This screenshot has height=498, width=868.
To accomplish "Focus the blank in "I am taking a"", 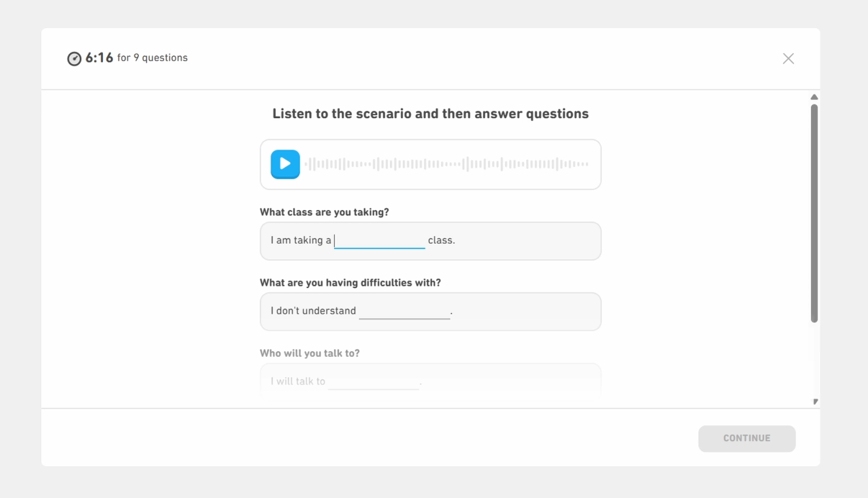I will coord(379,240).
